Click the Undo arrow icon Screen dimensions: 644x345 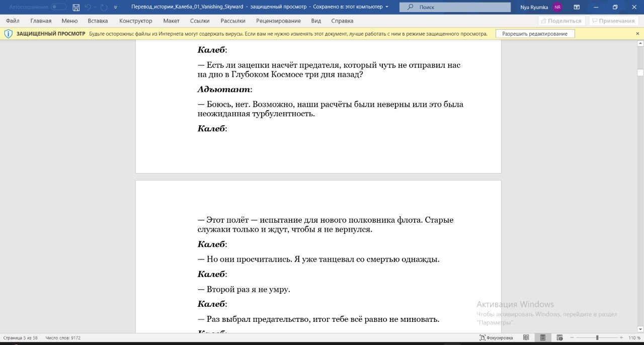(88, 7)
